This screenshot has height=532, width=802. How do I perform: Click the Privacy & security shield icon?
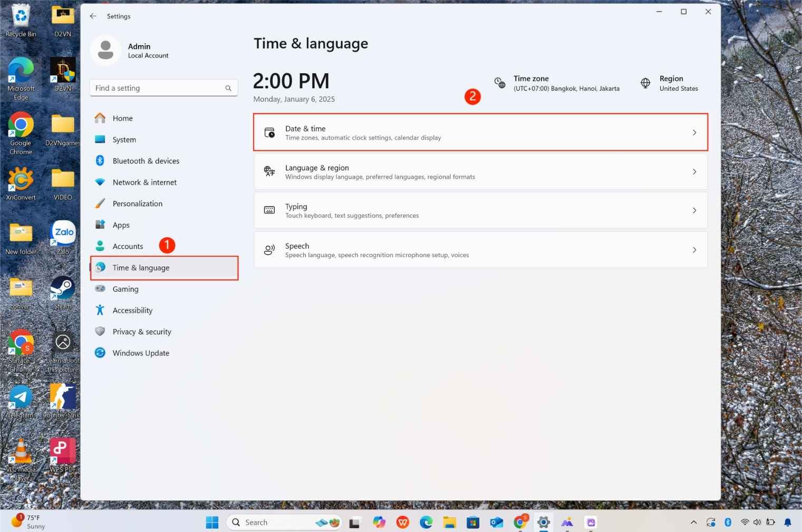[100, 332]
